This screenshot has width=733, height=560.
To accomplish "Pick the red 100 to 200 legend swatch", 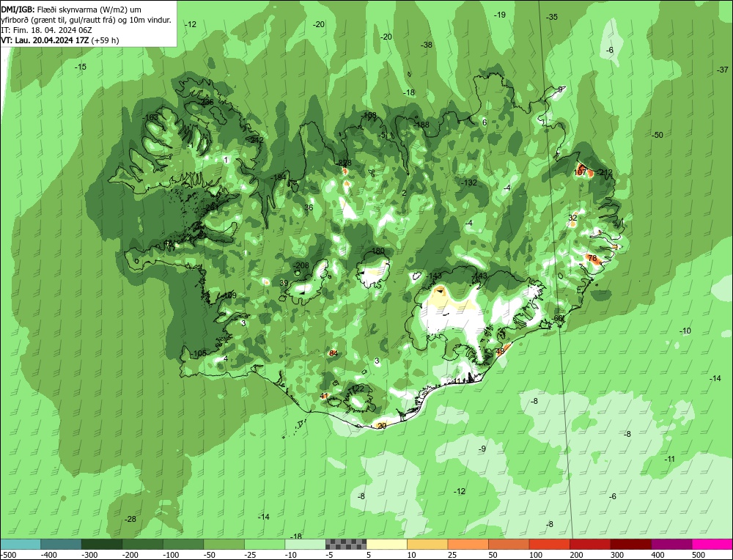I will (549, 544).
